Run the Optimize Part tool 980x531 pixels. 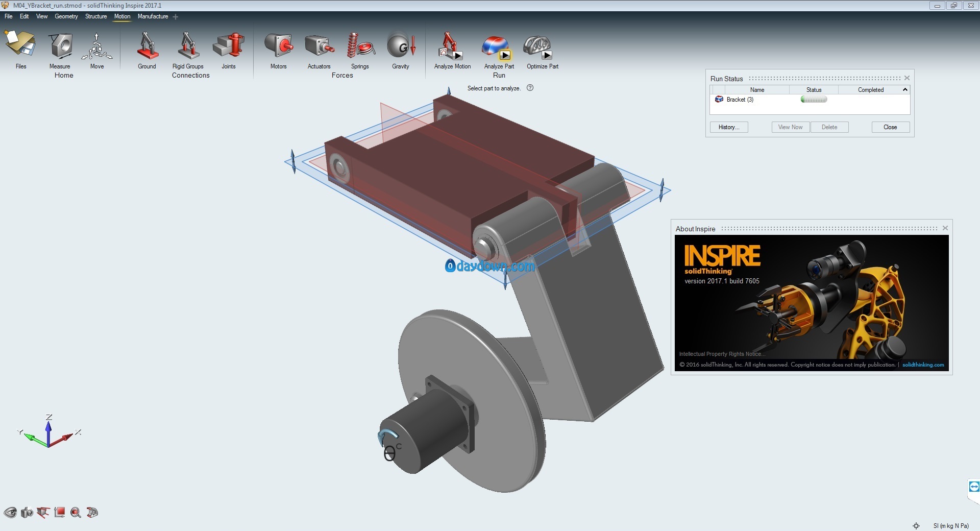pyautogui.click(x=538, y=47)
